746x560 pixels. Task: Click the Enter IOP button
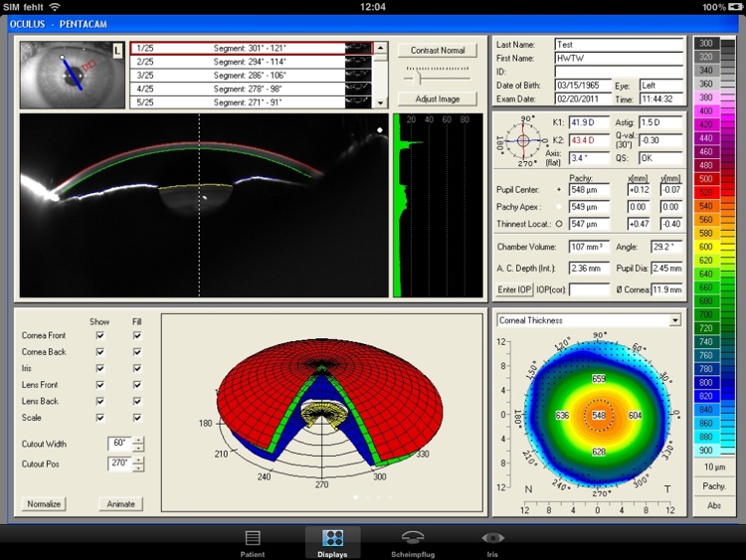[x=513, y=289]
